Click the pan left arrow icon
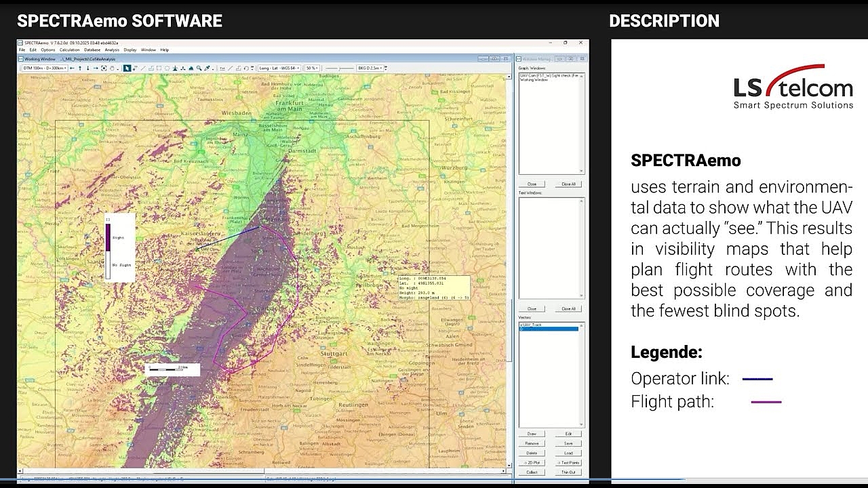 click(x=72, y=68)
